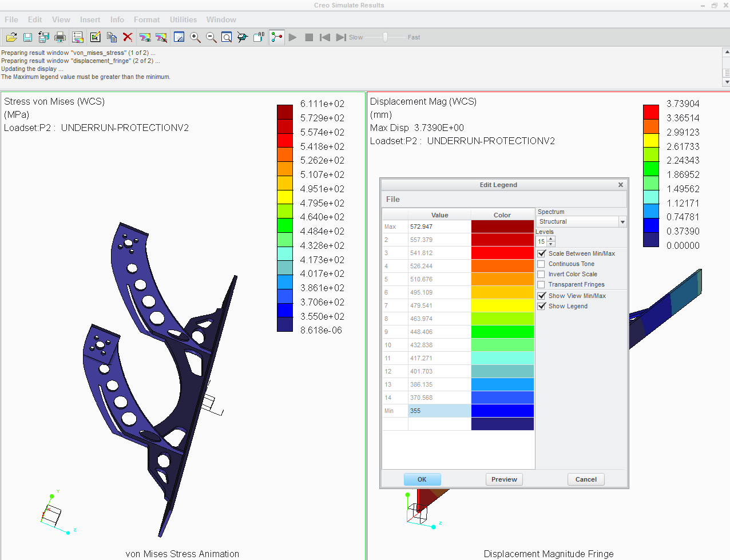This screenshot has height=560, width=730.
Task: Click the orange swatch in row 4
Action: point(502,266)
